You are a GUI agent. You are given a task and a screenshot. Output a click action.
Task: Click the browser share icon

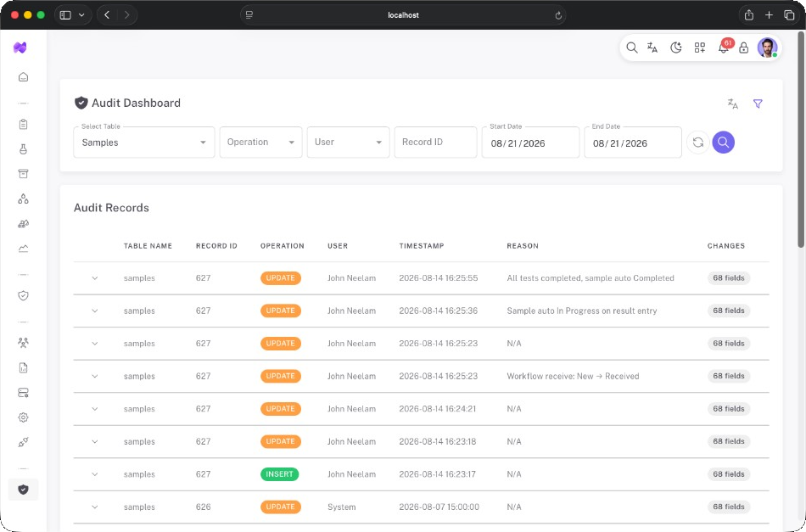[x=749, y=15]
